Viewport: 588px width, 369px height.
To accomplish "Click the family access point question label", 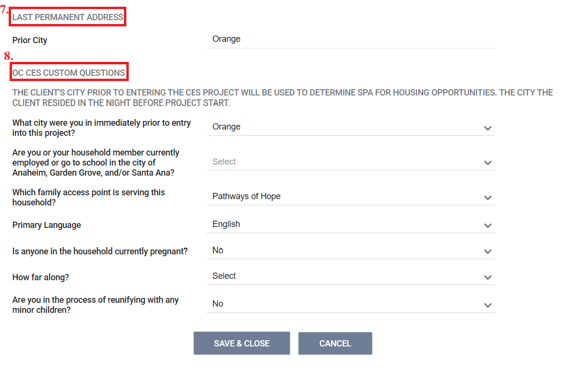I will tap(88, 197).
